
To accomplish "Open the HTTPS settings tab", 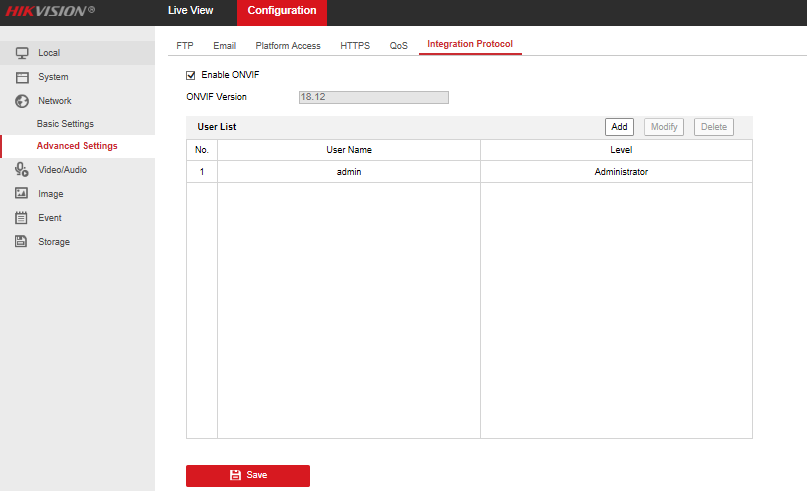I will click(x=355, y=46).
